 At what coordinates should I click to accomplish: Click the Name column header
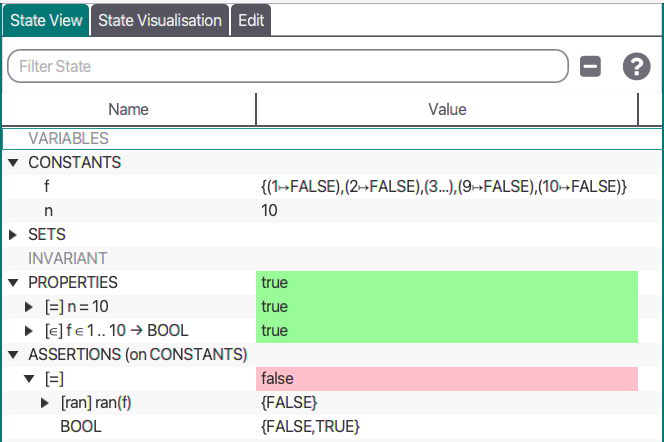128,109
